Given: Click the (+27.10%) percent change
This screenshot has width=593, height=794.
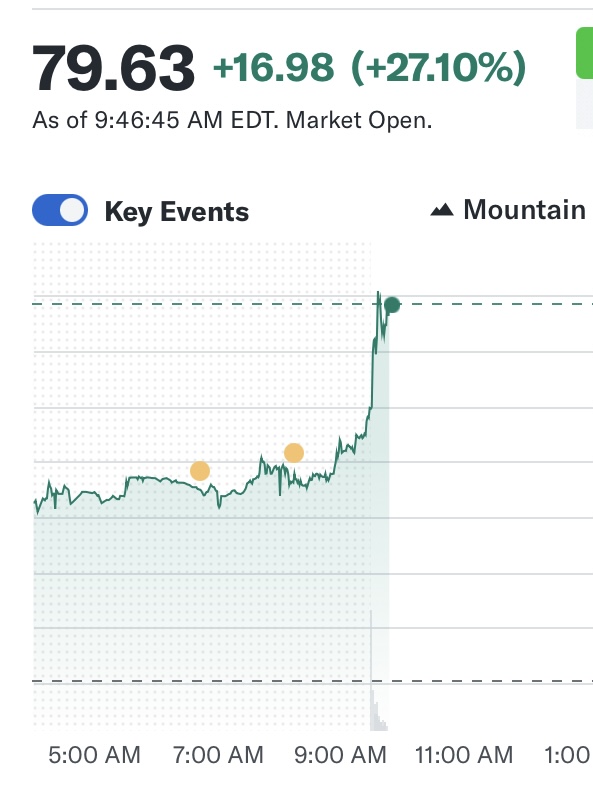Looking at the screenshot, I should (439, 67).
